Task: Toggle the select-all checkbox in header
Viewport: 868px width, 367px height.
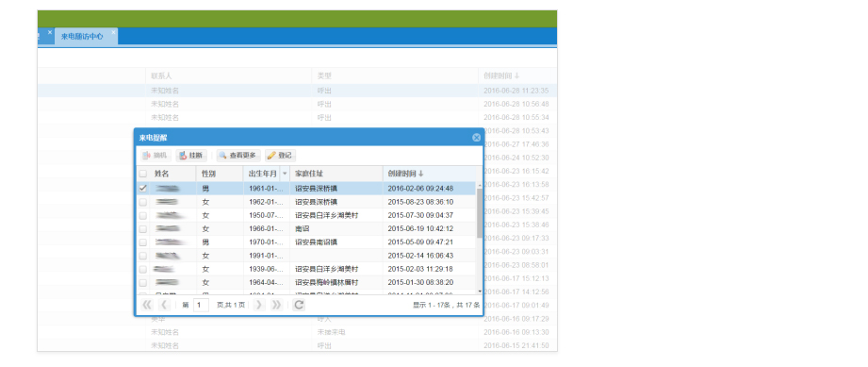Action: point(143,174)
